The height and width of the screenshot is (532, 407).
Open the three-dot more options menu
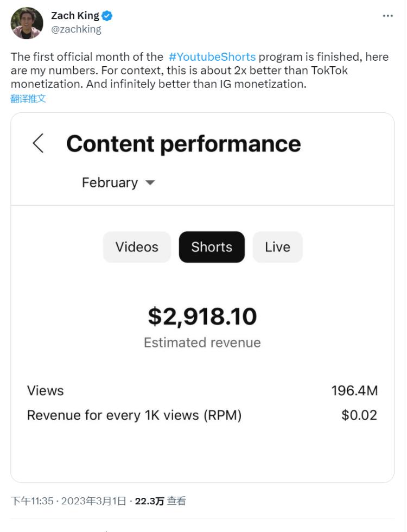pos(387,16)
